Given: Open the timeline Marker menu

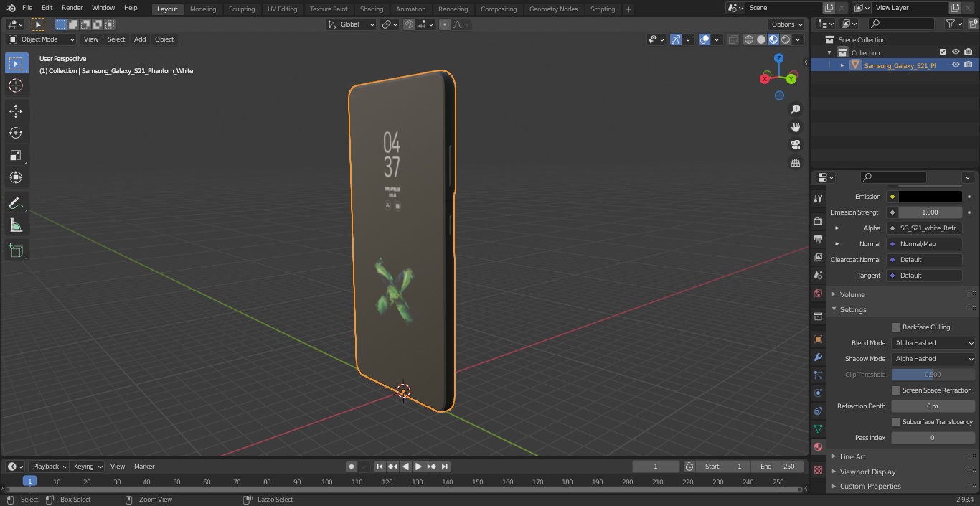Looking at the screenshot, I should coord(144,467).
